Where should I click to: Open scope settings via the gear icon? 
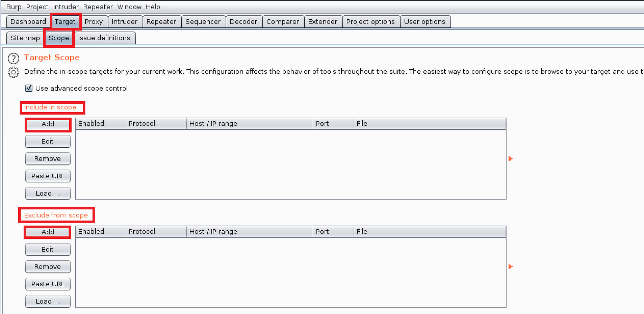[13, 72]
